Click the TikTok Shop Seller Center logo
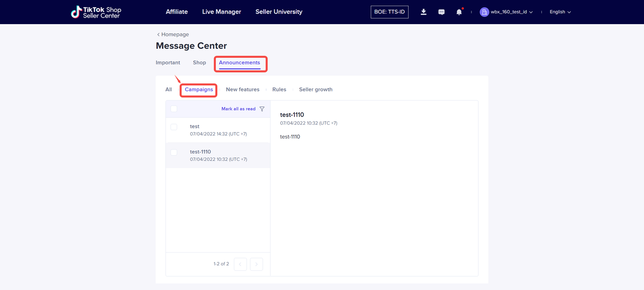 [x=96, y=12]
